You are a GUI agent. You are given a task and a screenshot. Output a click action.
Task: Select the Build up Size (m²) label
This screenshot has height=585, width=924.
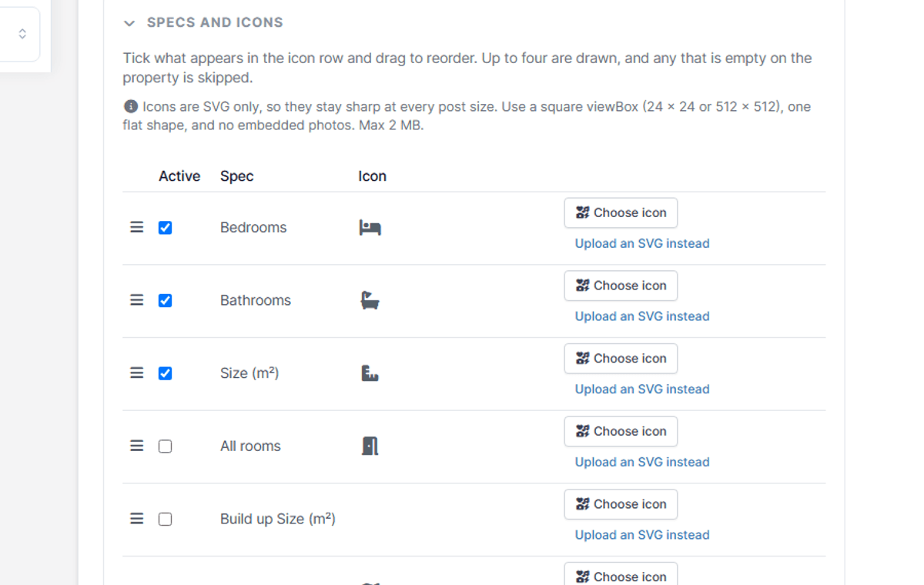pos(278,519)
